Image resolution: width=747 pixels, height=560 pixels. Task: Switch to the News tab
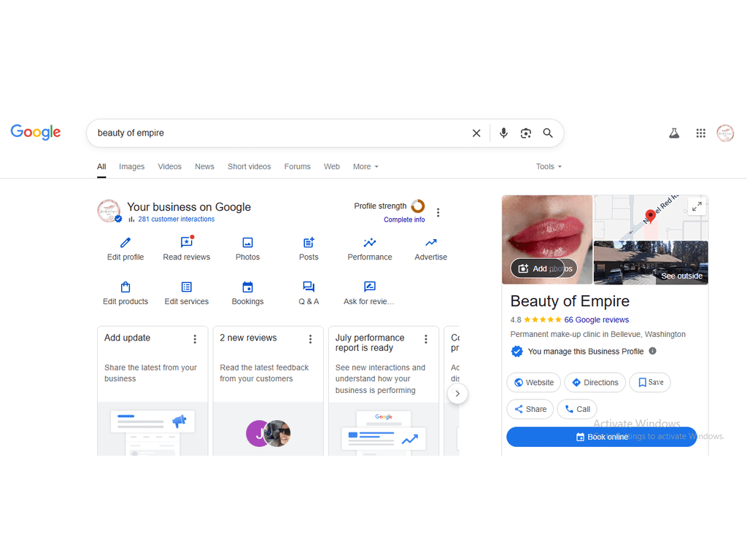coord(204,167)
